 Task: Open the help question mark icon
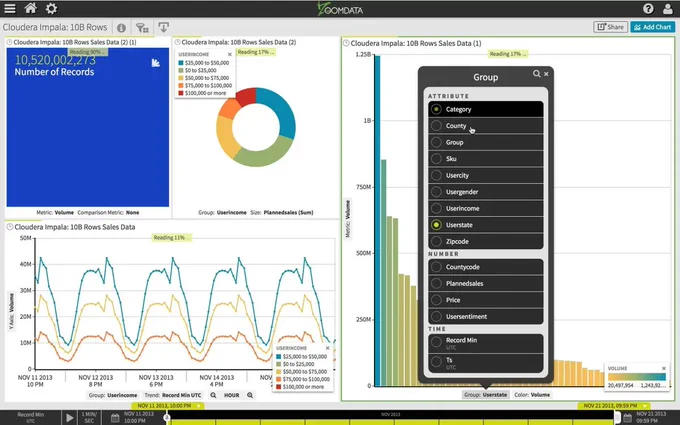coord(648,8)
